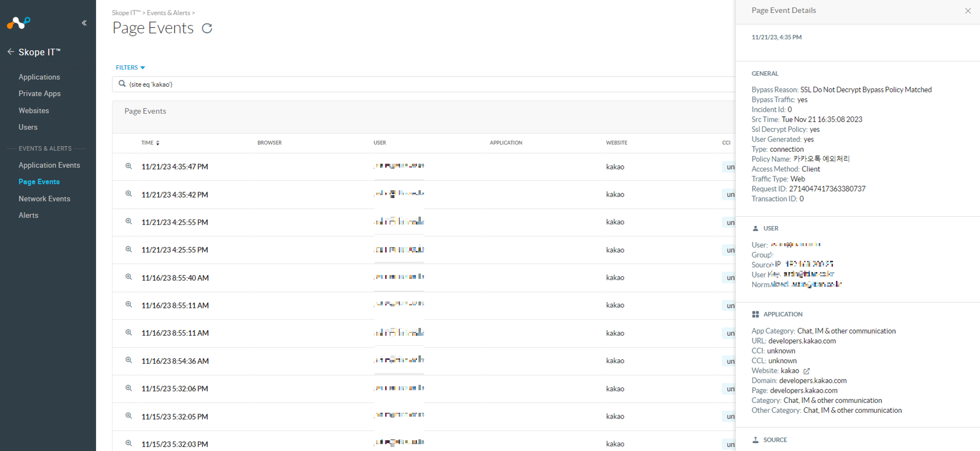
Task: Go back using arrow beside Skope IT
Action: (x=10, y=51)
